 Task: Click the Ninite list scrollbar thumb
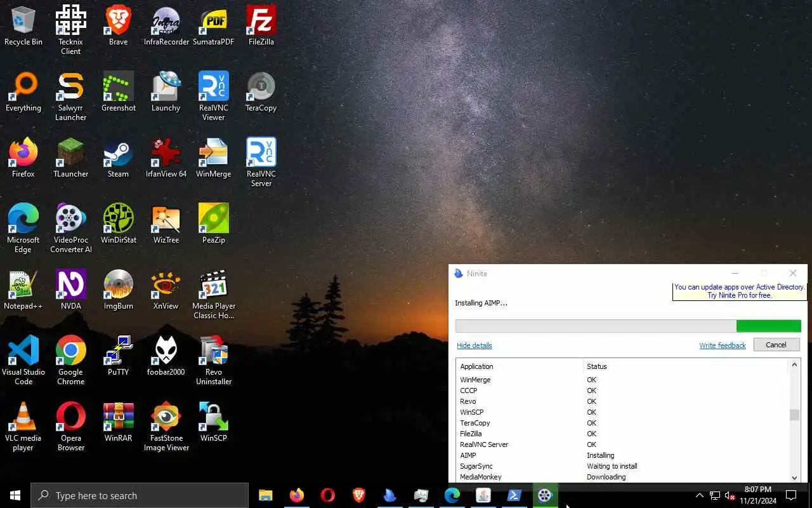click(x=794, y=415)
